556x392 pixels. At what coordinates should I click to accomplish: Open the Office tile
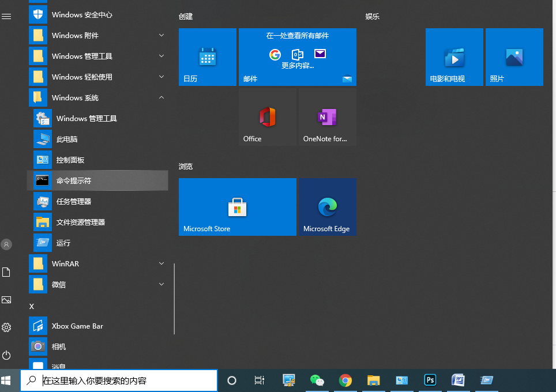[268, 117]
